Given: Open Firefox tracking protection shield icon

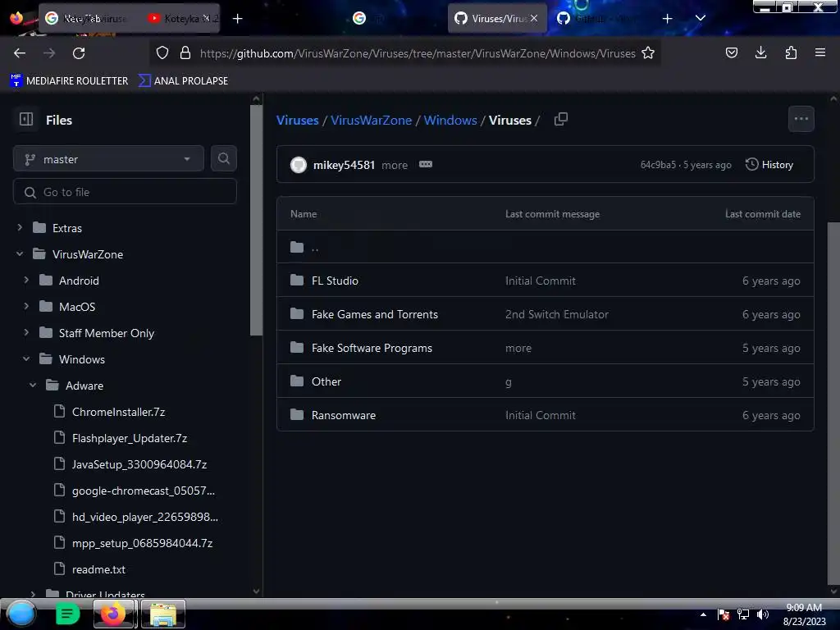Looking at the screenshot, I should coord(162,53).
